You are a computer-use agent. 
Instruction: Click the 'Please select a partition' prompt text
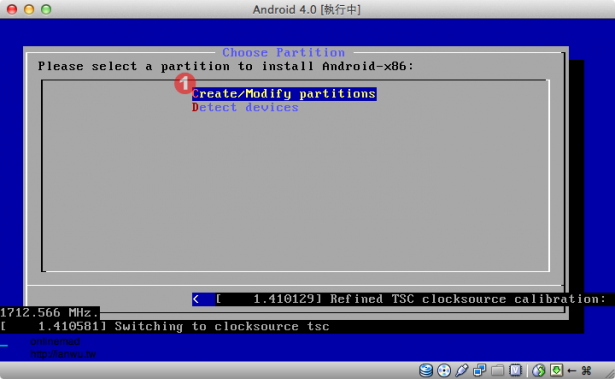pyautogui.click(x=226, y=66)
